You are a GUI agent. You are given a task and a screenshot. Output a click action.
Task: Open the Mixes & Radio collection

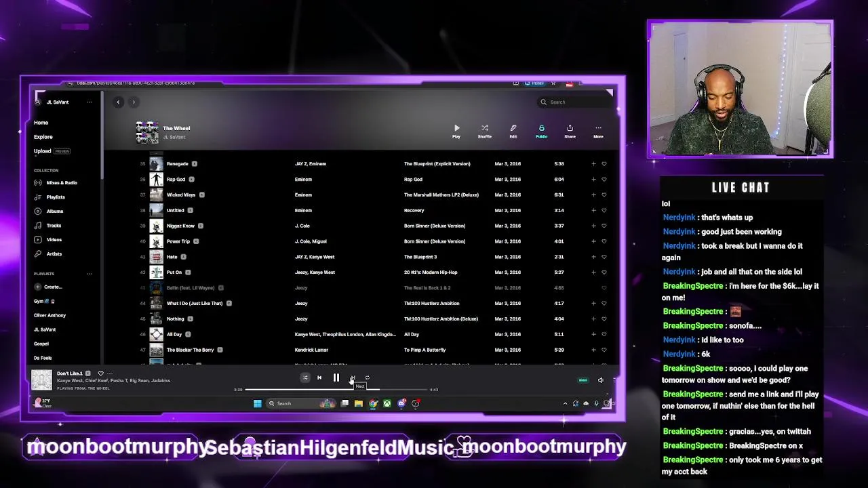click(x=56, y=182)
